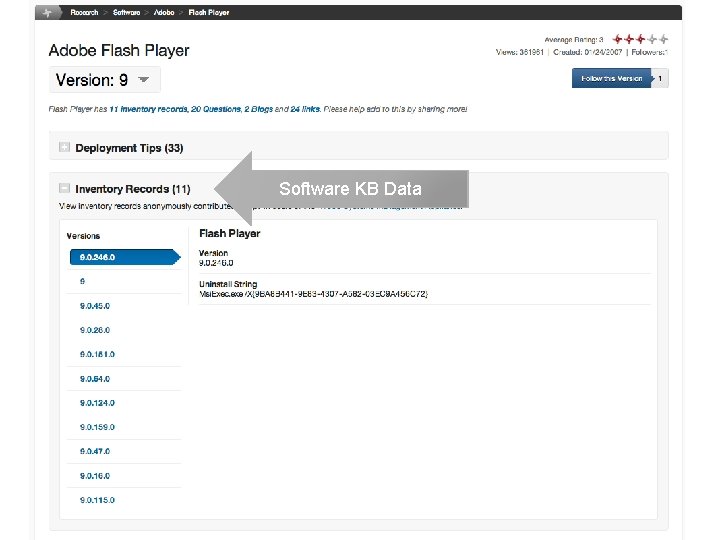Select version 9.0.45.0 record
Screen dimensions: 720x540
tap(95, 306)
